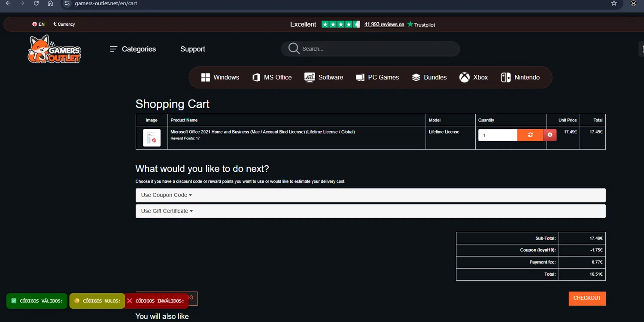The width and height of the screenshot is (644, 322).
Task: Click the Payment fee value 0.77€
Action: [597, 262]
